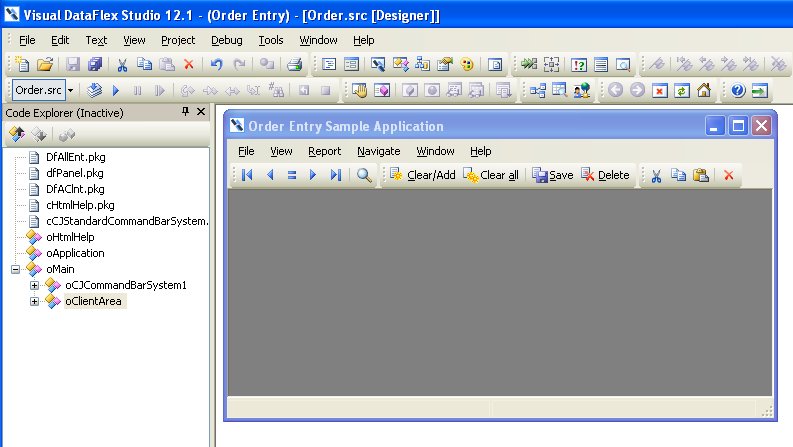This screenshot has width=793, height=447.
Task: Click the Undo arrow icon
Action: [216, 64]
